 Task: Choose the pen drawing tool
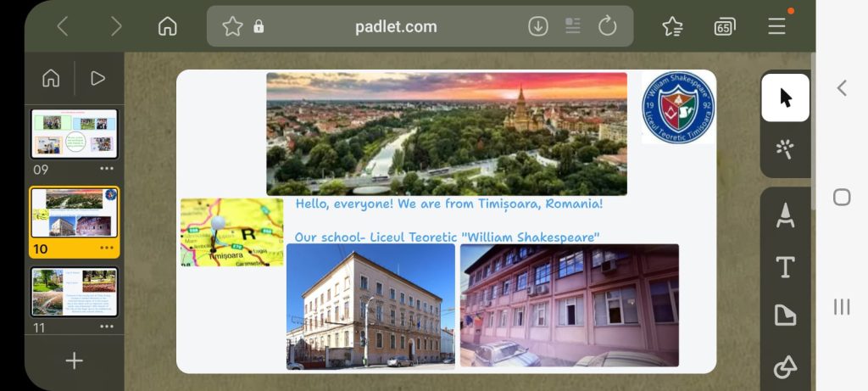[785, 215]
